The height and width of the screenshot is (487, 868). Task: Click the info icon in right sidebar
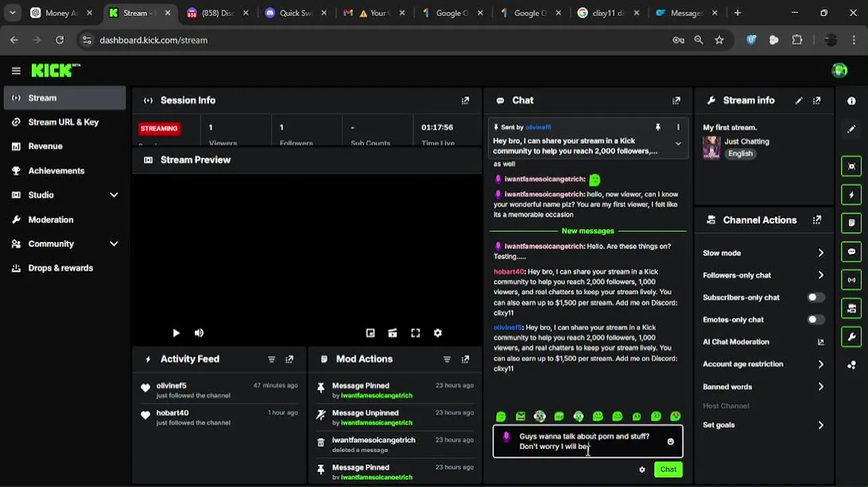coord(851,101)
